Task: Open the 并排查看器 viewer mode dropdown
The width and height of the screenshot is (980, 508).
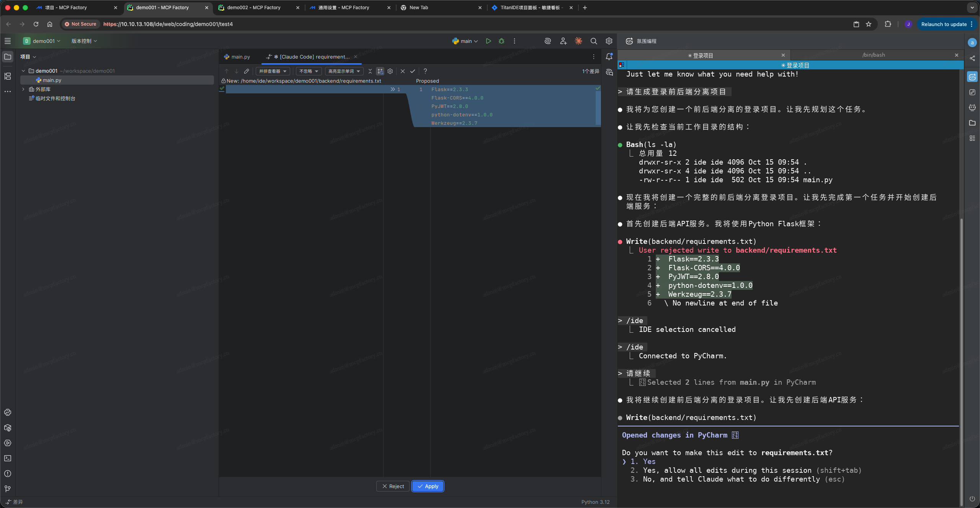Action: tap(273, 71)
